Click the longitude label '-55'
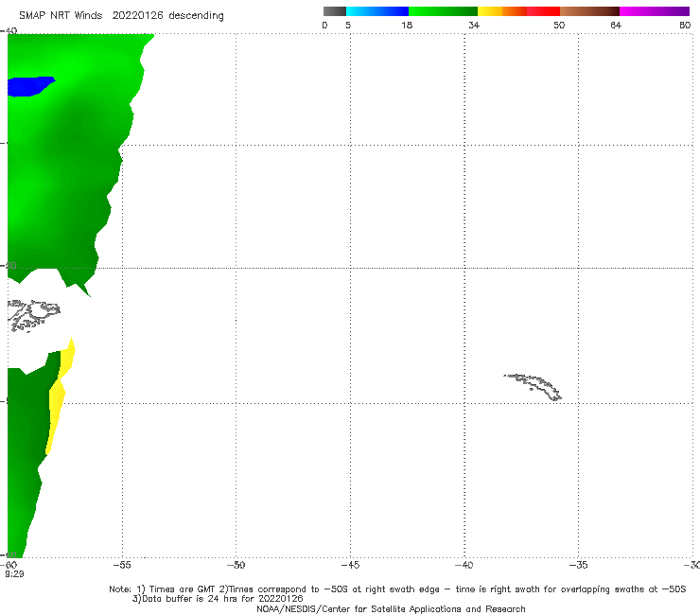 (122, 565)
